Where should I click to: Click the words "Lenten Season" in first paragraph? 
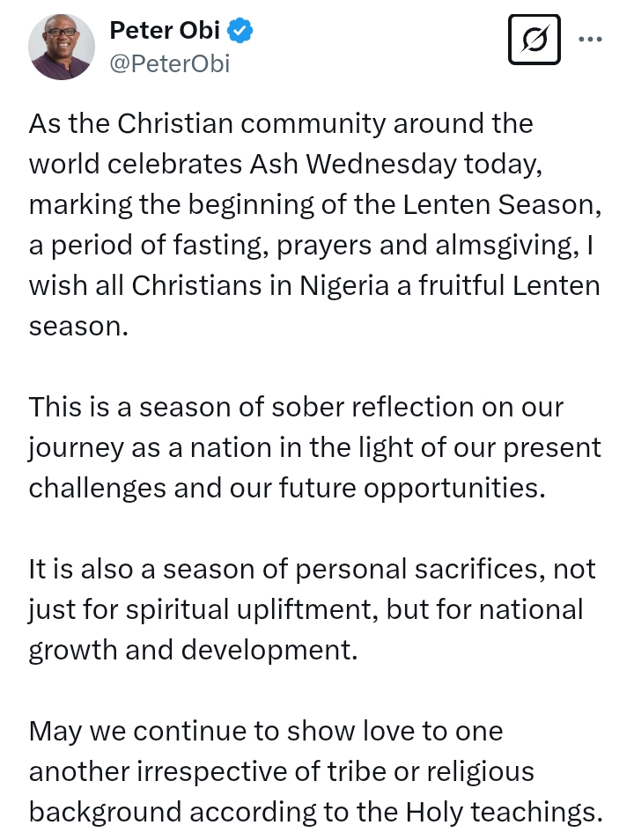pos(498,204)
